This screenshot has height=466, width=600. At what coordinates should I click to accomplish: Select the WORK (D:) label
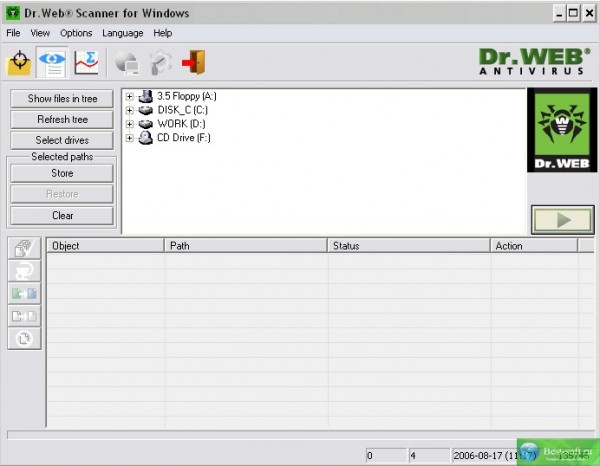click(x=181, y=124)
